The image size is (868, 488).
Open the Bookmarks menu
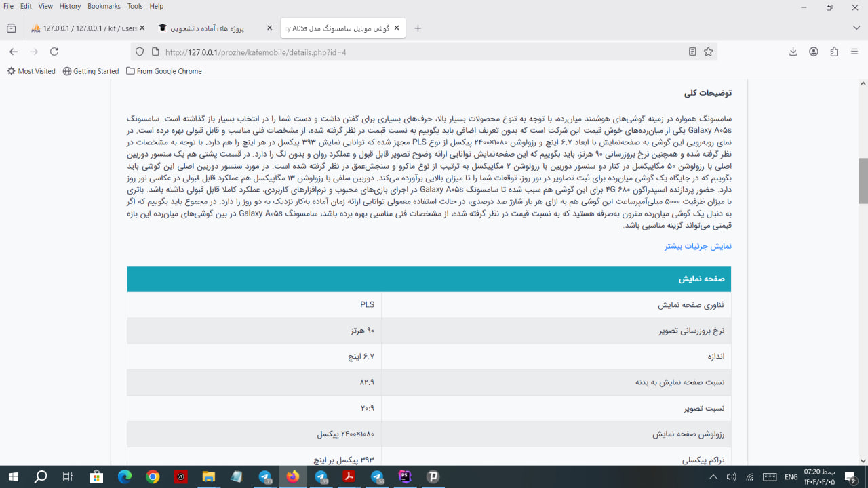point(104,6)
